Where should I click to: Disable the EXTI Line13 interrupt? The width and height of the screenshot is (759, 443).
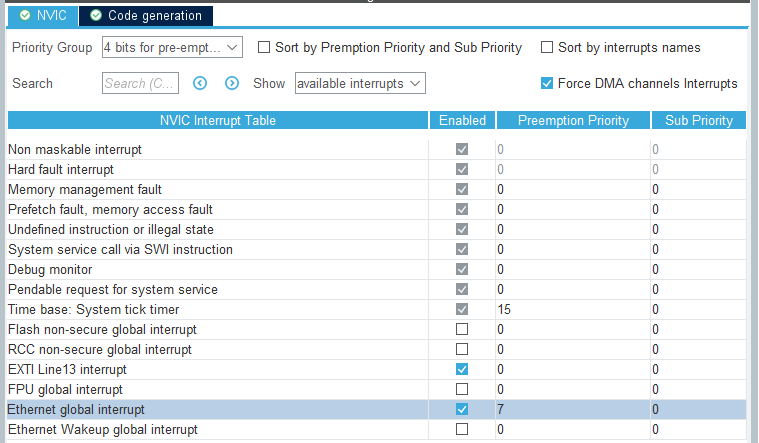(x=461, y=369)
